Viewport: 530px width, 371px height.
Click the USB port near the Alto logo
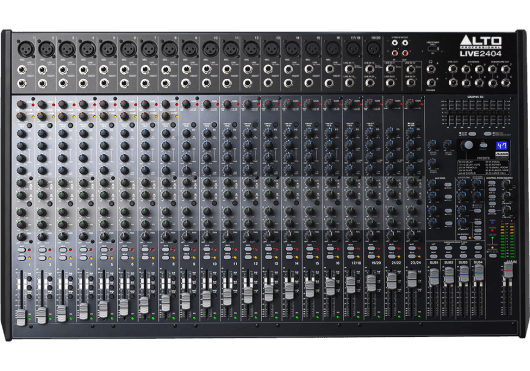[432, 49]
